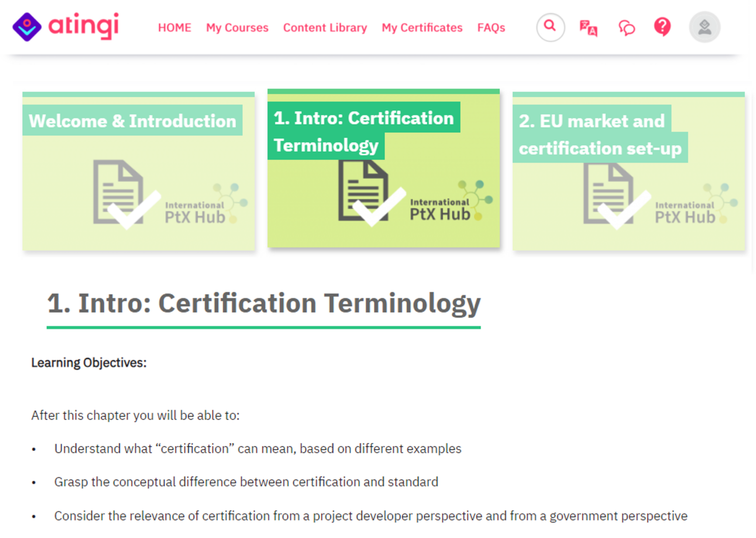Open the chat bubbles icon

tap(626, 28)
